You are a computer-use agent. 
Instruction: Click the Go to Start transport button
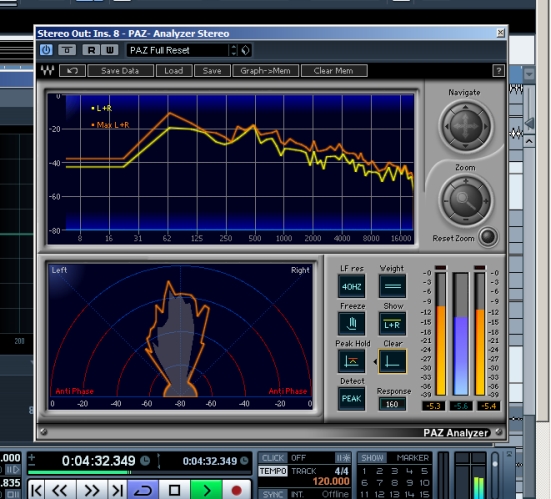pyautogui.click(x=37, y=490)
